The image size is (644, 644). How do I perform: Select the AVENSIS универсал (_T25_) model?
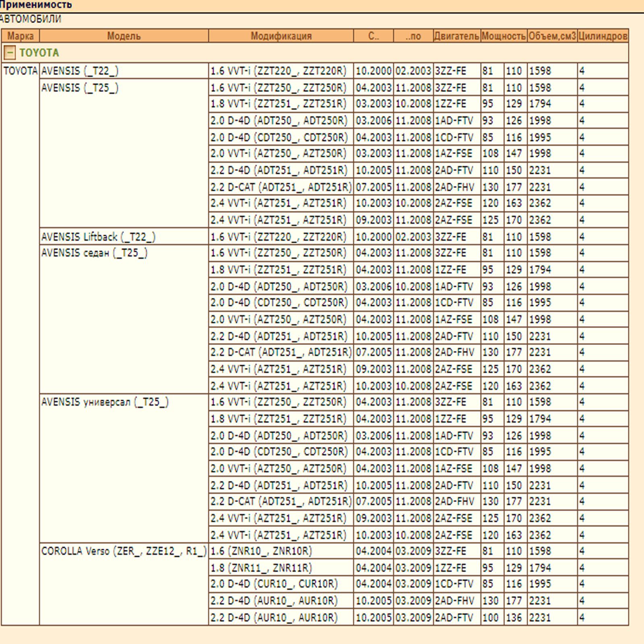[x=105, y=402]
